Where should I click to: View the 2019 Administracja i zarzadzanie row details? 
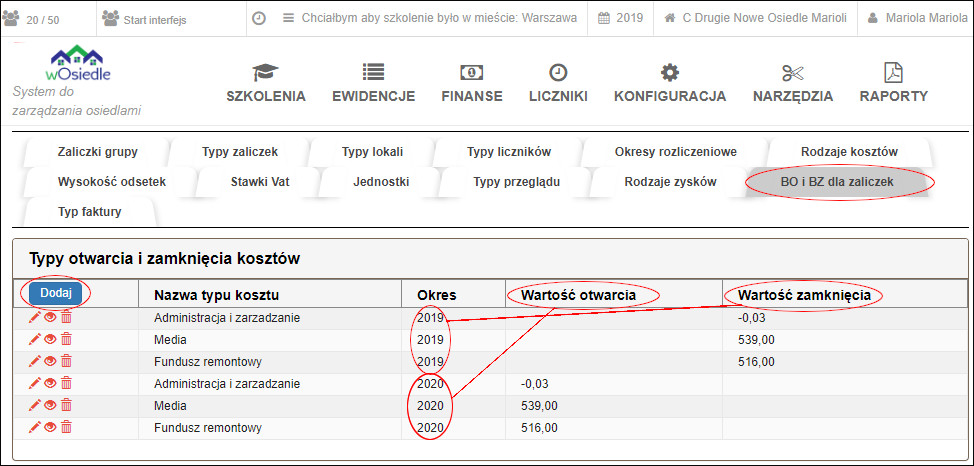click(51, 318)
